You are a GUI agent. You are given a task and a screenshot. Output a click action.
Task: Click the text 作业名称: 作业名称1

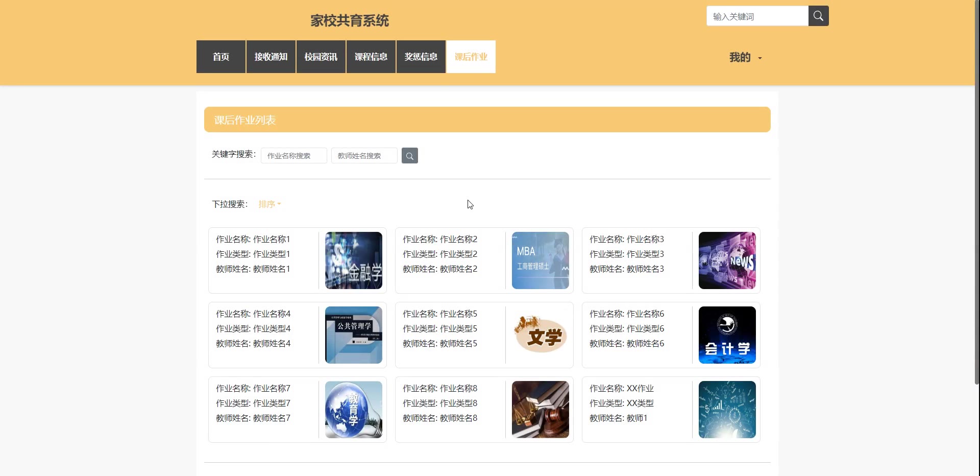coord(253,239)
